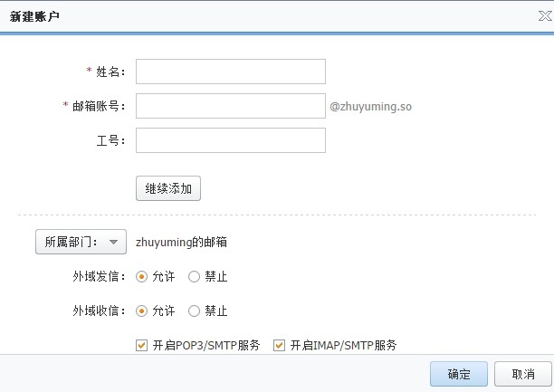Click the 新建账户 dialog title
The height and width of the screenshot is (392, 554).
click(36, 16)
